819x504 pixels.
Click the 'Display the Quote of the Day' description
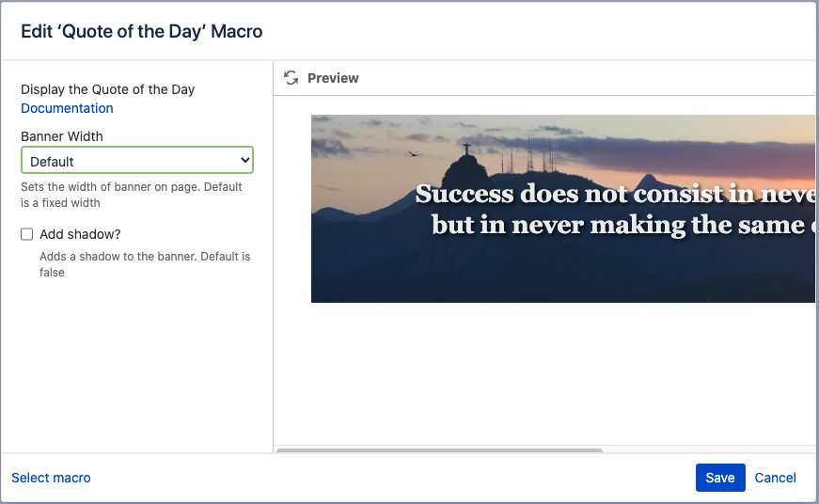(x=107, y=89)
